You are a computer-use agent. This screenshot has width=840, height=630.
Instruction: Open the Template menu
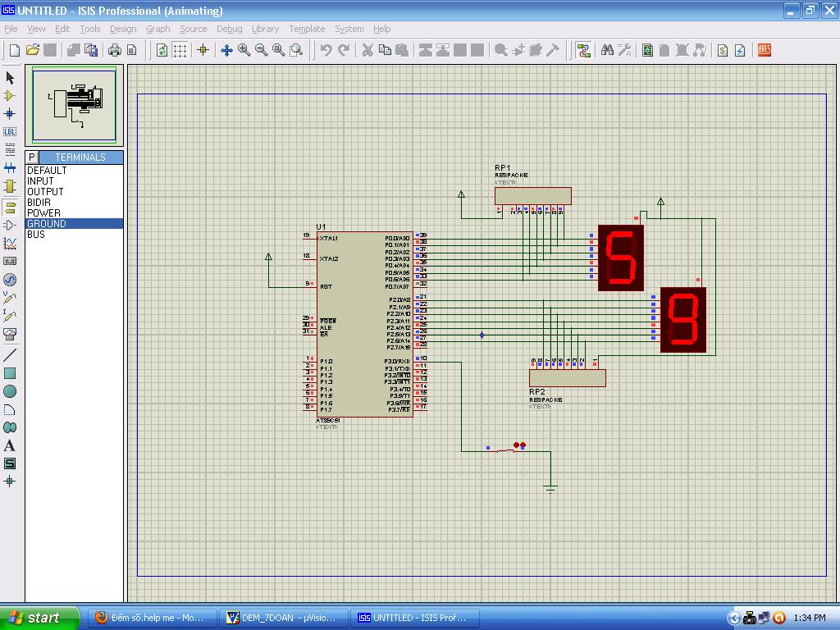tap(307, 29)
